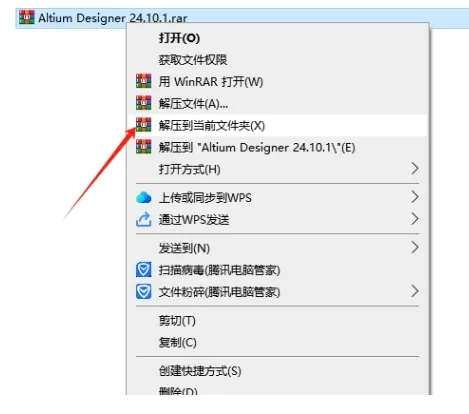
Task: Expand the 文件粉碎 submenu arrow
Action: pos(414,291)
